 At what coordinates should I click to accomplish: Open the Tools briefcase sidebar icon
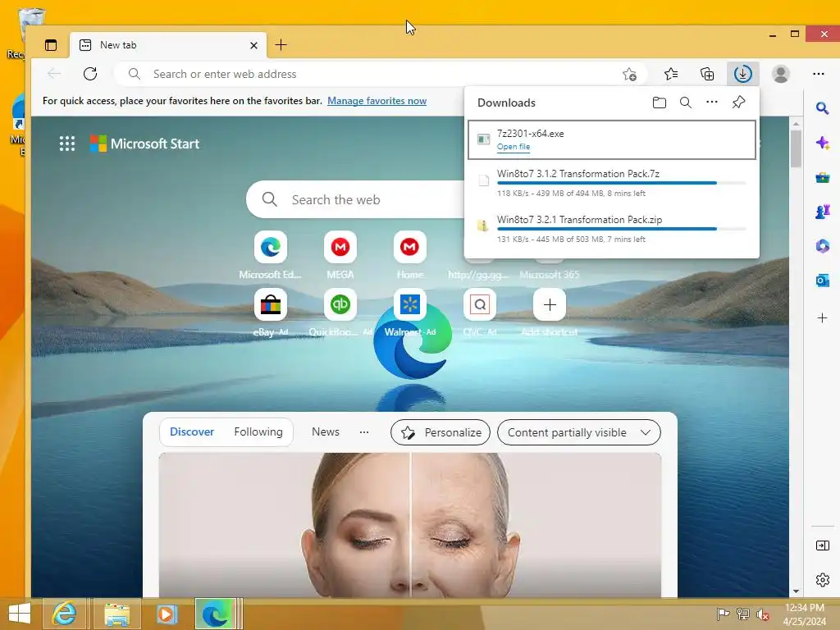click(x=822, y=177)
